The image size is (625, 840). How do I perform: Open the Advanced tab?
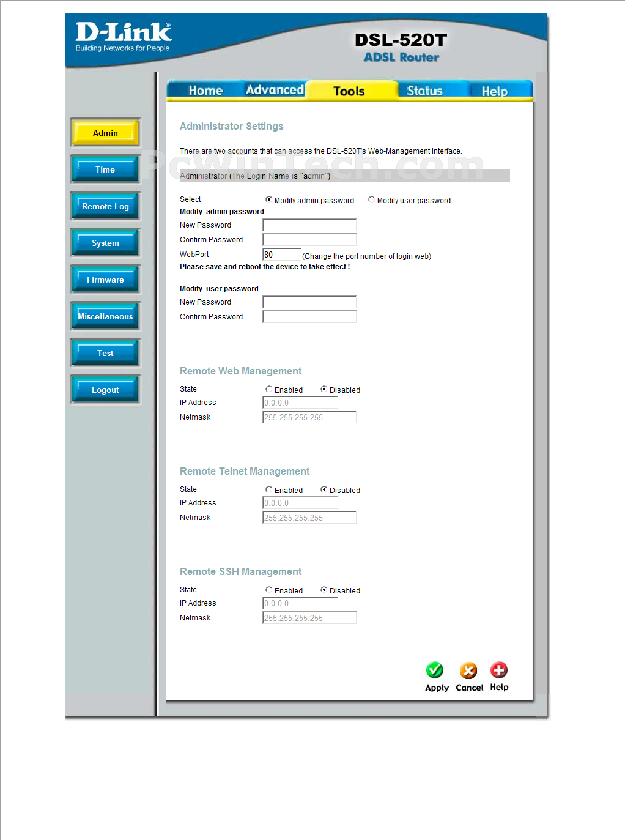click(275, 90)
